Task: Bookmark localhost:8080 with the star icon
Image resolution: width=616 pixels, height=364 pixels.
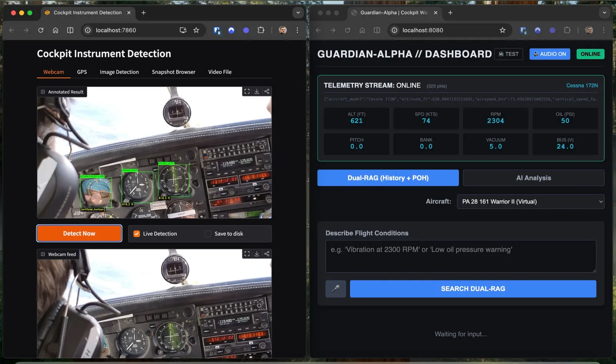Action: 502,30
